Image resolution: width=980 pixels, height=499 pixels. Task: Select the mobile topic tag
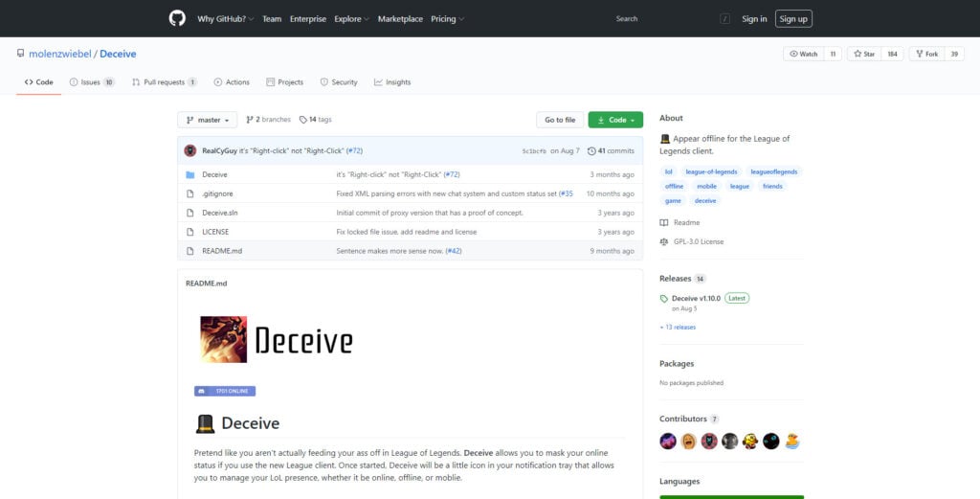[x=707, y=187]
